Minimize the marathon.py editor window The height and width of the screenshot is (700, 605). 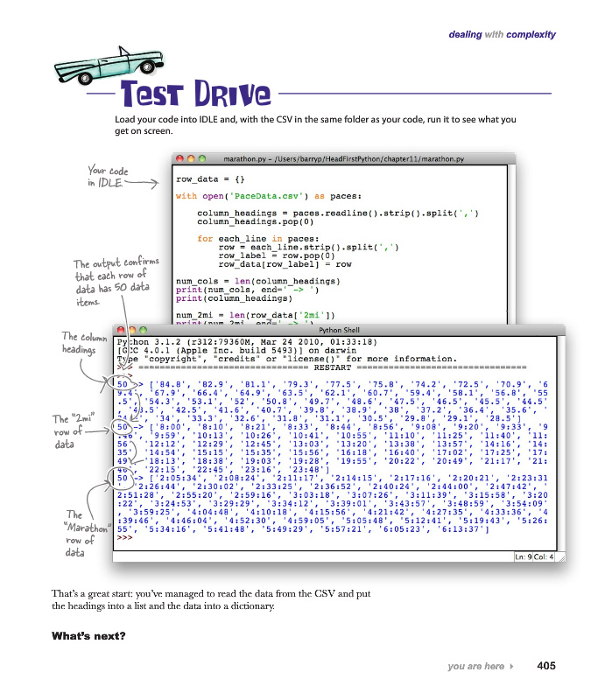(x=190, y=160)
